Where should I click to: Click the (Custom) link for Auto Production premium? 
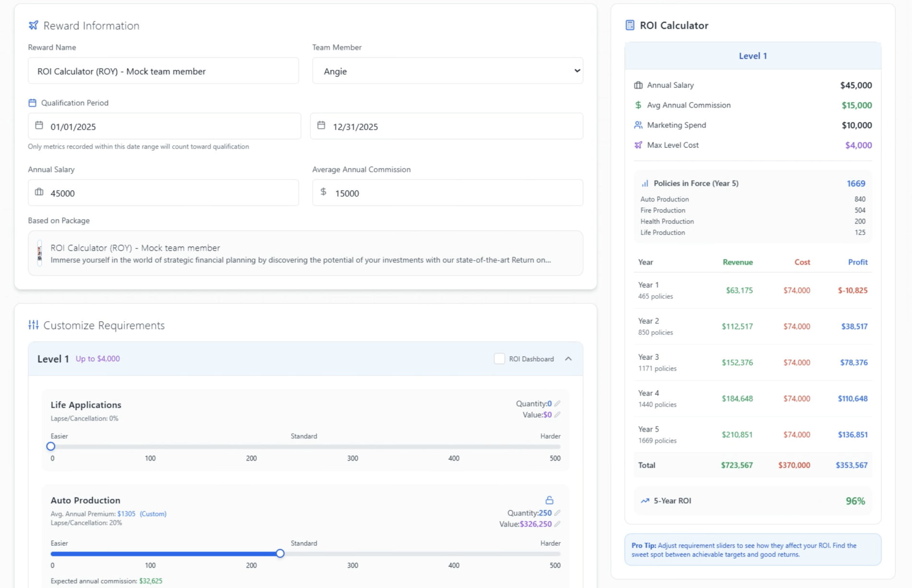pos(153,514)
